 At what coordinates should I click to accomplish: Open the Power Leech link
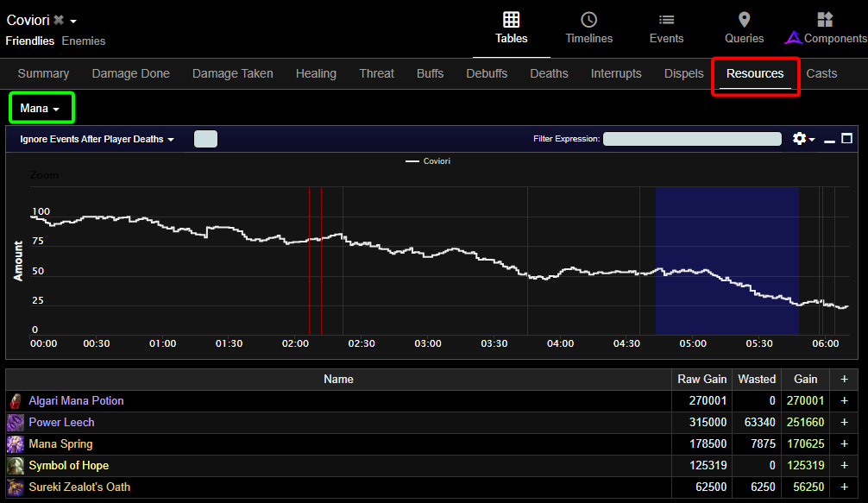click(61, 422)
